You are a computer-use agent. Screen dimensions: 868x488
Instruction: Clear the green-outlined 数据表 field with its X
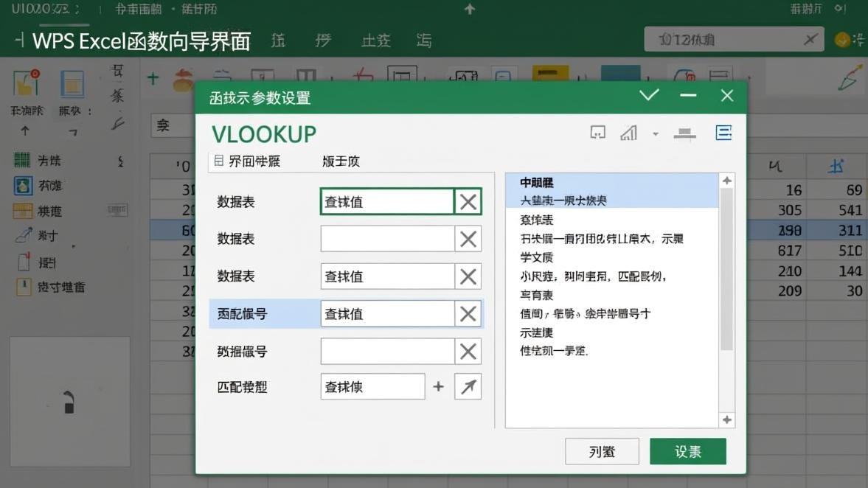(468, 202)
